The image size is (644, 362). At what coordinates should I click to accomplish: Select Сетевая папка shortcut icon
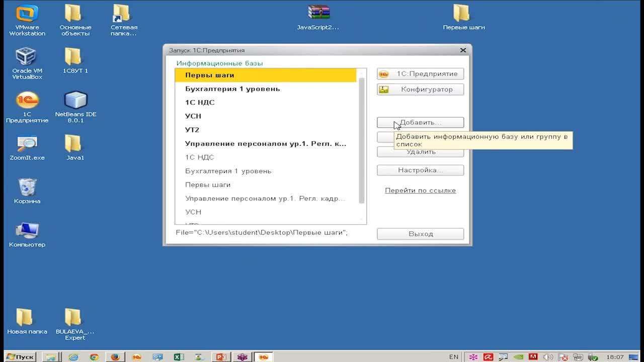[x=124, y=21]
